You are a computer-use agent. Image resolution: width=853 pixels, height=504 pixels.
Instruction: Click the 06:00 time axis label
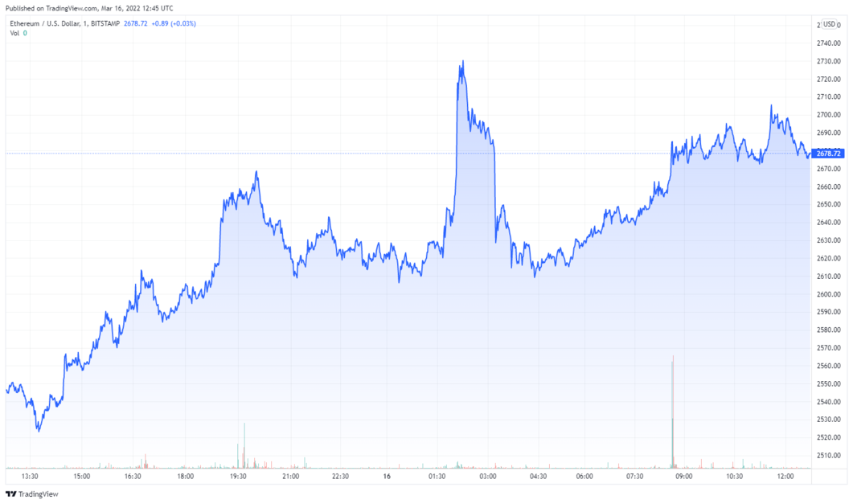(x=584, y=477)
